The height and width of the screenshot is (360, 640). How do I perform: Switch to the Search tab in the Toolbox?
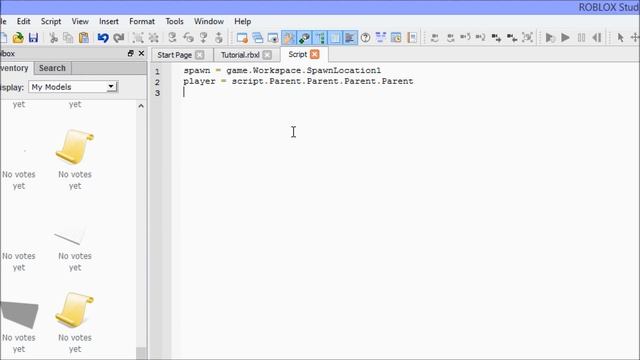pyautogui.click(x=52, y=68)
